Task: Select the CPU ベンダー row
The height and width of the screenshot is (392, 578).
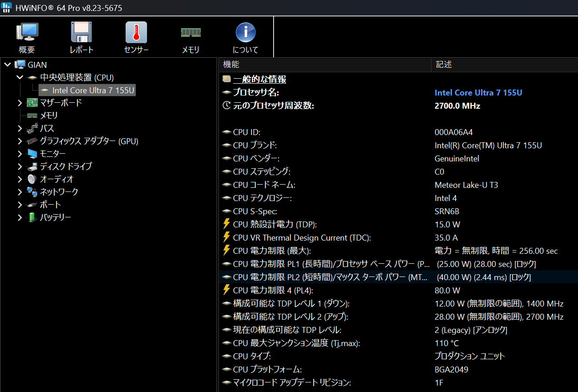Action: click(x=398, y=158)
